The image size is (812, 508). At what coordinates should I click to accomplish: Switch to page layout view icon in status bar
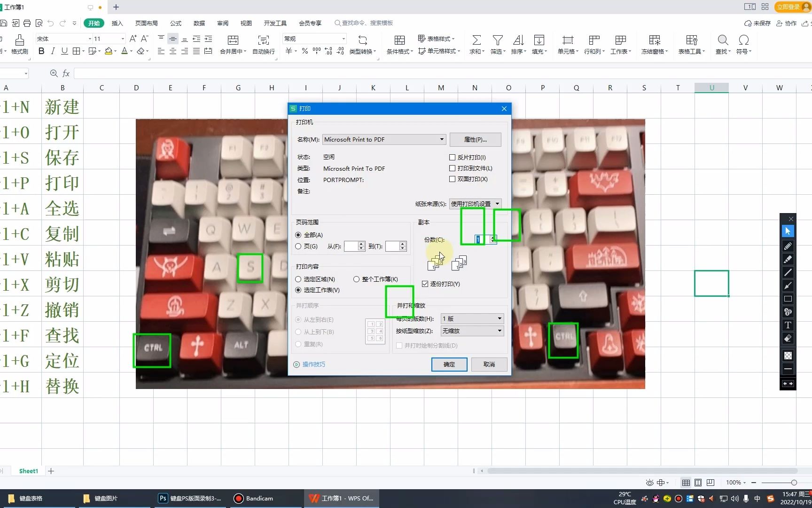point(698,483)
